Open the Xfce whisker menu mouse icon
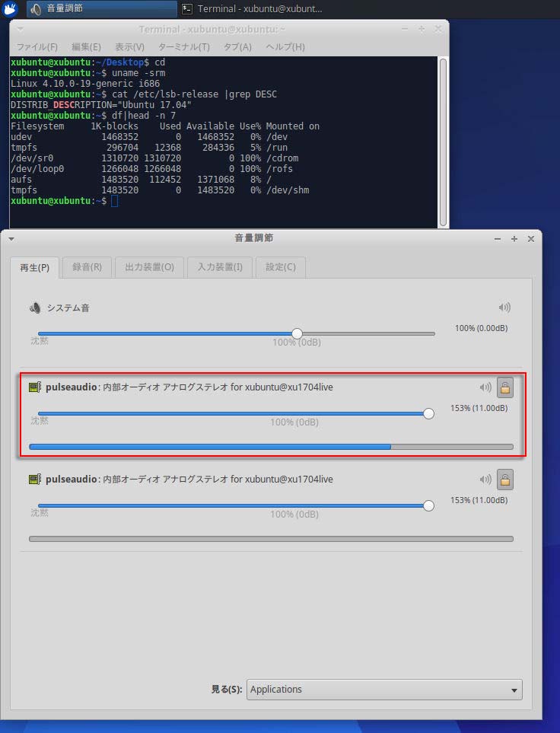Image resolution: width=560 pixels, height=733 pixels. [x=10, y=8]
